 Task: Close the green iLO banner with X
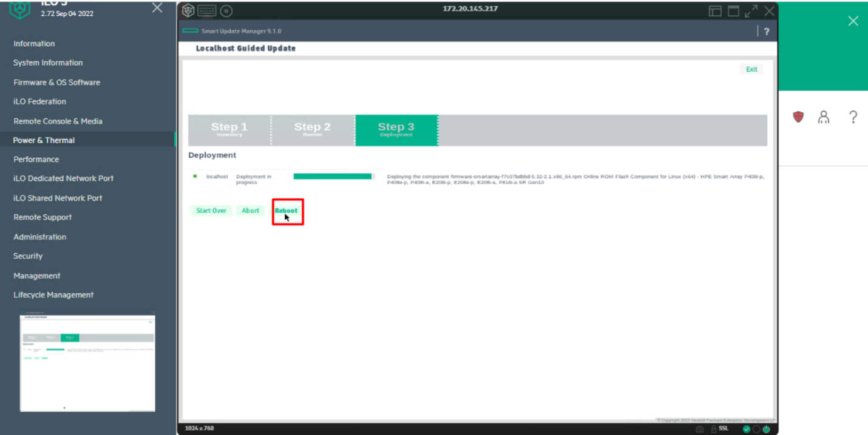tap(853, 21)
